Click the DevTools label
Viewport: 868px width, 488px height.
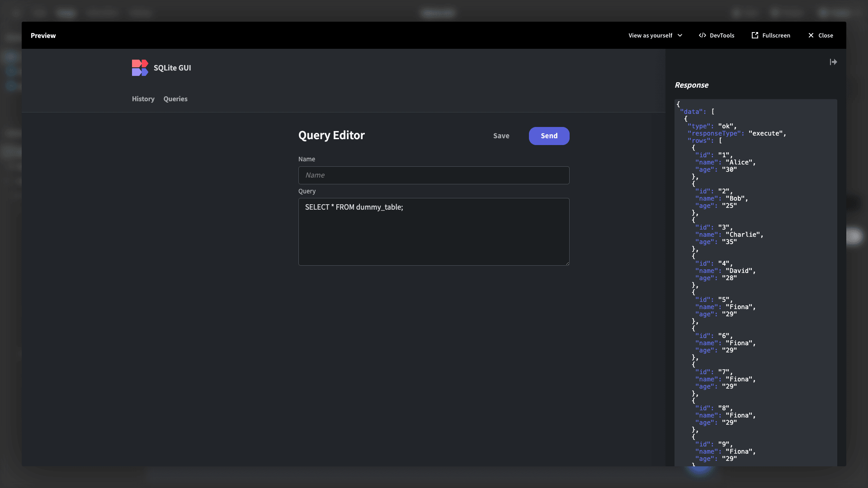(x=722, y=35)
